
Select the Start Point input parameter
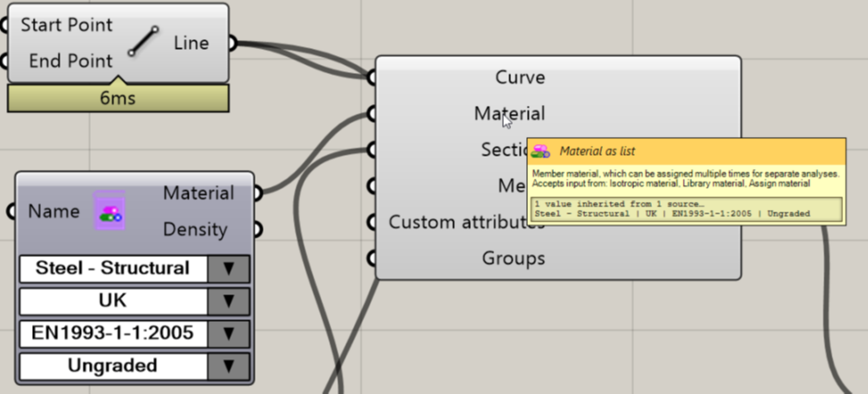tap(67, 25)
